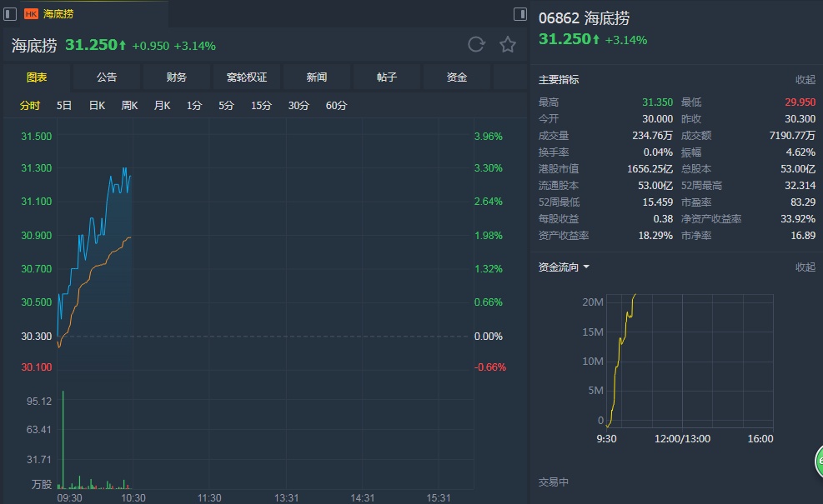Select the 15分 chart interval
The image size is (823, 504).
[x=262, y=106]
